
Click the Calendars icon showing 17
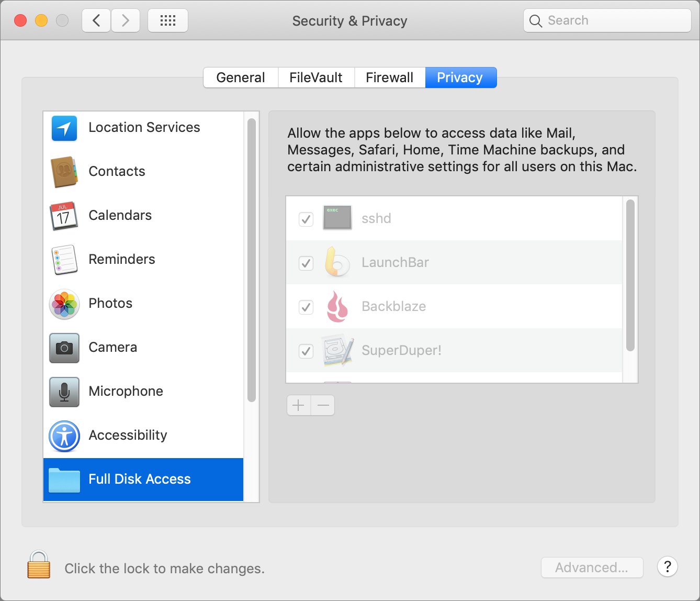[x=64, y=216]
